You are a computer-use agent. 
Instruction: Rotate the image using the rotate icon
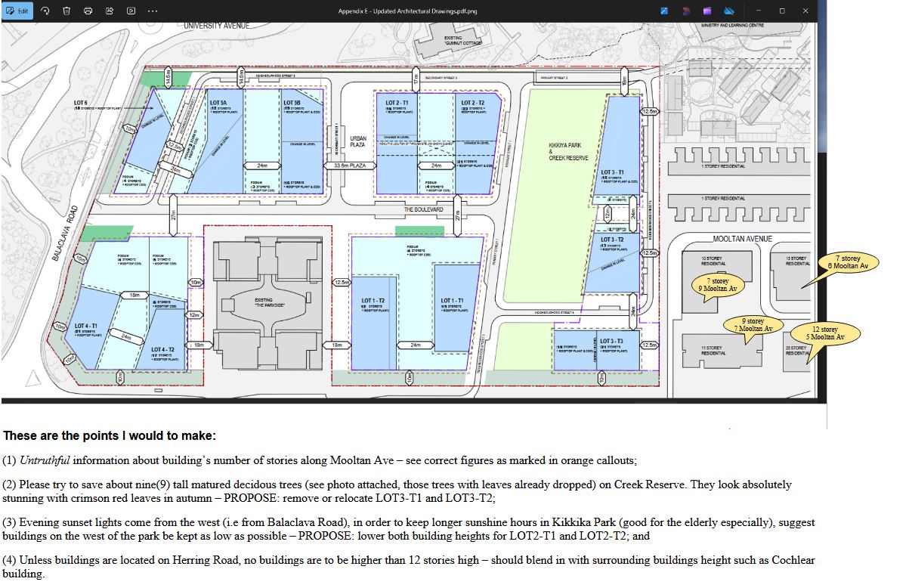point(45,11)
